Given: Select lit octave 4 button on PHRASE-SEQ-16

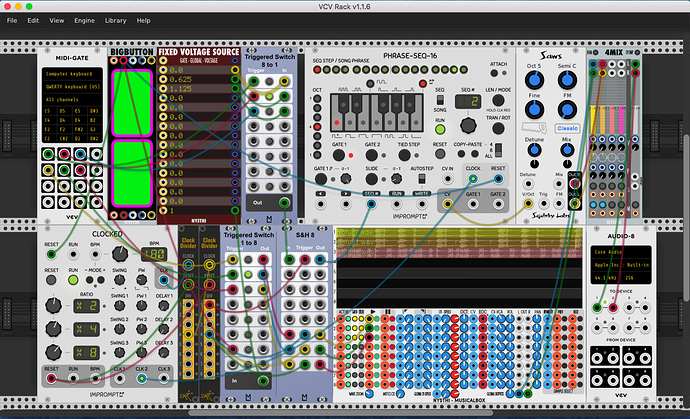Looking at the screenshot, I should click(x=317, y=127).
